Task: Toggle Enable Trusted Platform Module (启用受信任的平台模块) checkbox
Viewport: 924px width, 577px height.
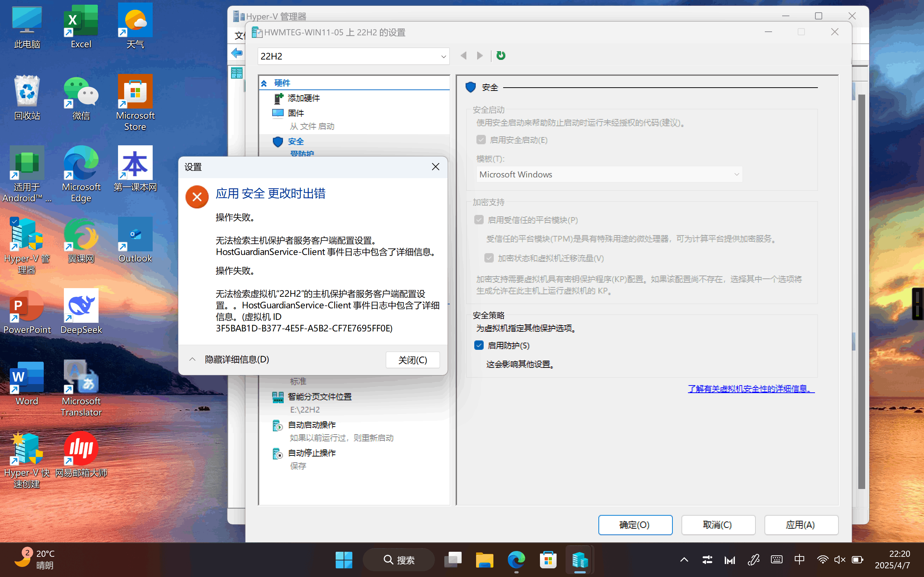Action: click(479, 220)
